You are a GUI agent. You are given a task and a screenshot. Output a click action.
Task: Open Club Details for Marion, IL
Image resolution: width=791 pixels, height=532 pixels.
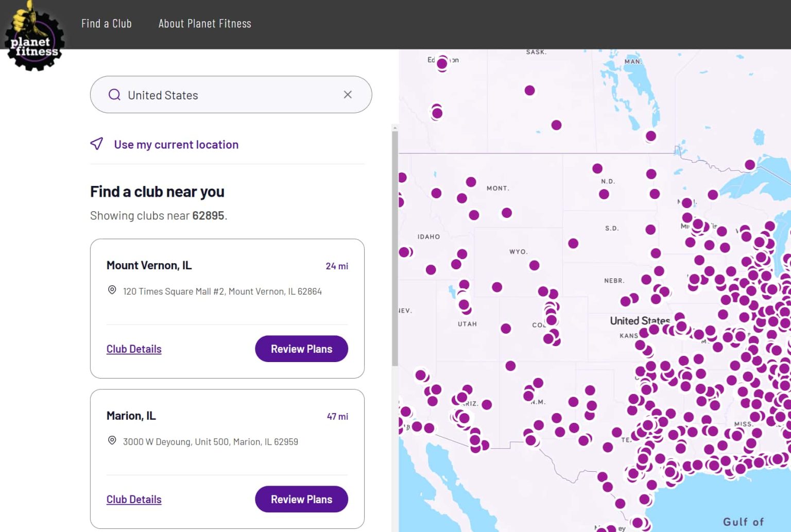pos(133,499)
